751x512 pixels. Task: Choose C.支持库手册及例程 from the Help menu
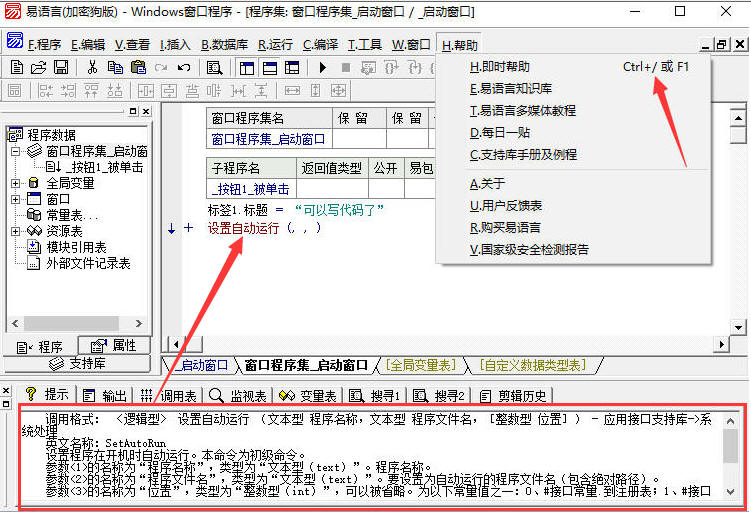tap(573, 155)
